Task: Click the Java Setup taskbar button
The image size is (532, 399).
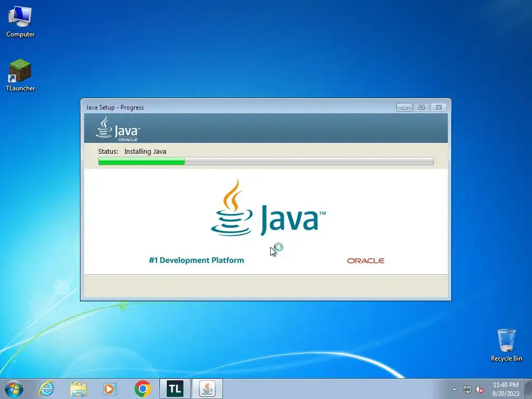Action: pos(207,389)
